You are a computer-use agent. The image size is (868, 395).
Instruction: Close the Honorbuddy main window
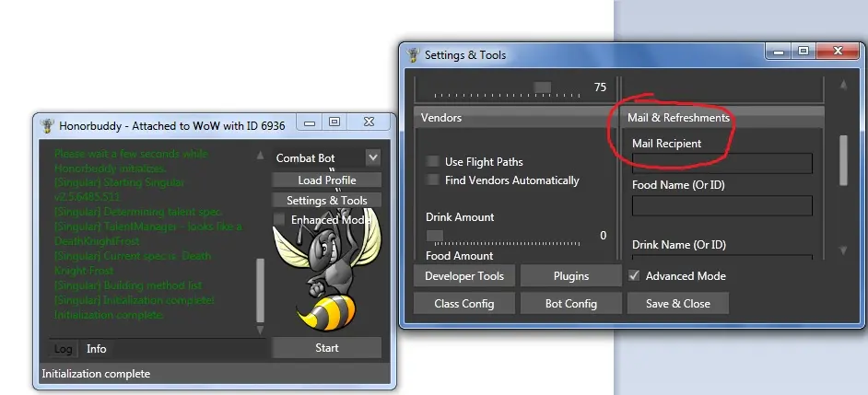click(369, 122)
